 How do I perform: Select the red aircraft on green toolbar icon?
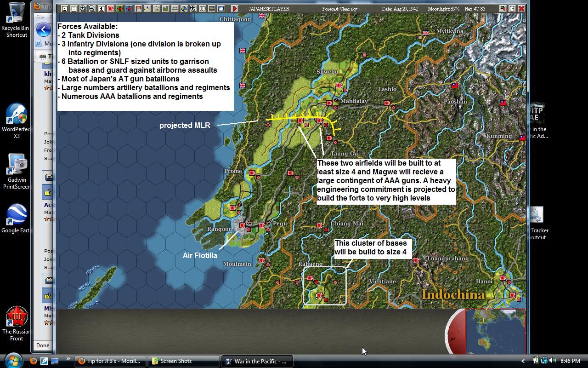120,8
